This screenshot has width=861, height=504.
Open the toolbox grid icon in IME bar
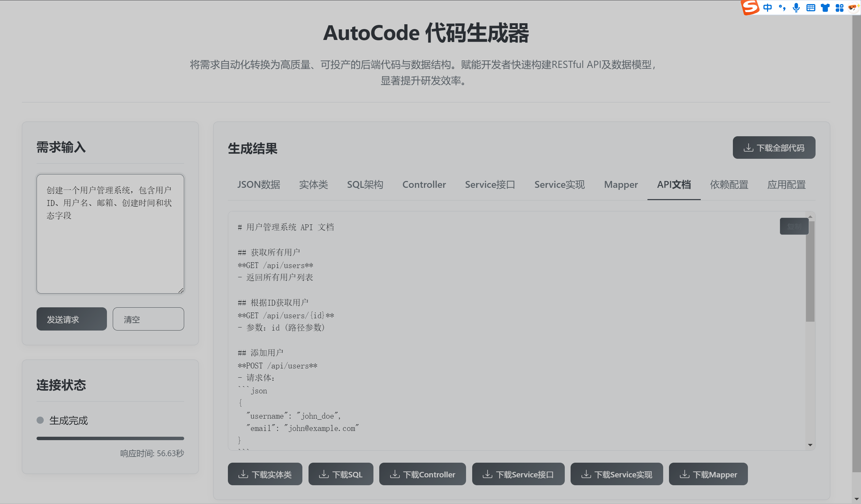click(839, 8)
